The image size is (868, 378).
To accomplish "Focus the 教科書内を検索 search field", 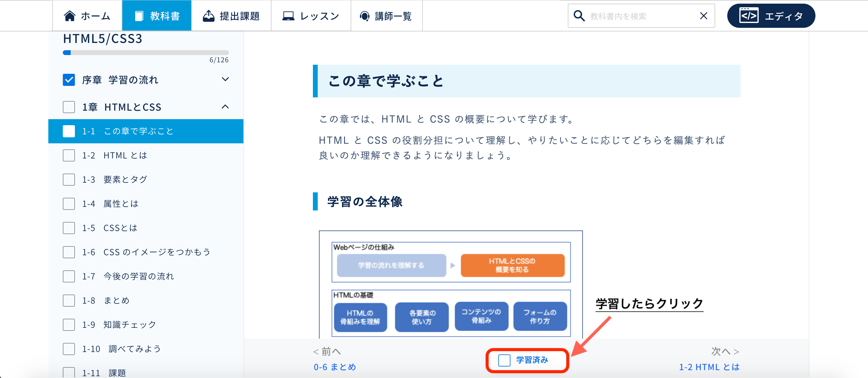I will 641,15.
